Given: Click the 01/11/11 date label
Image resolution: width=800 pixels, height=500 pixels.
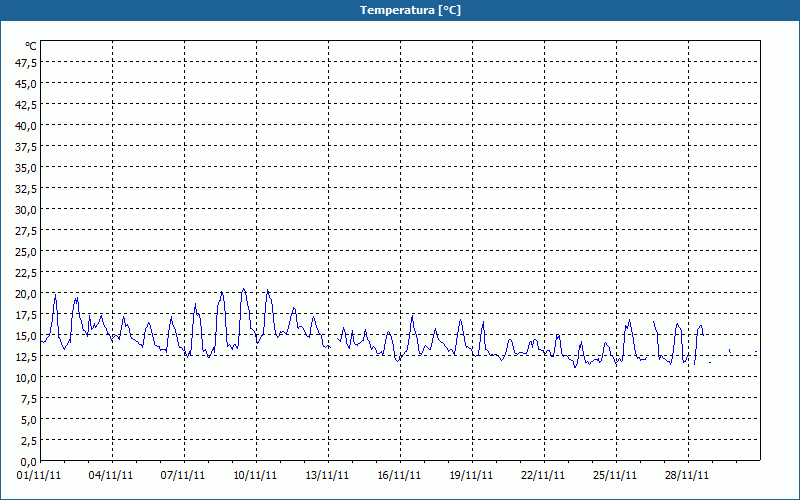Looking at the screenshot, I should click(39, 475).
